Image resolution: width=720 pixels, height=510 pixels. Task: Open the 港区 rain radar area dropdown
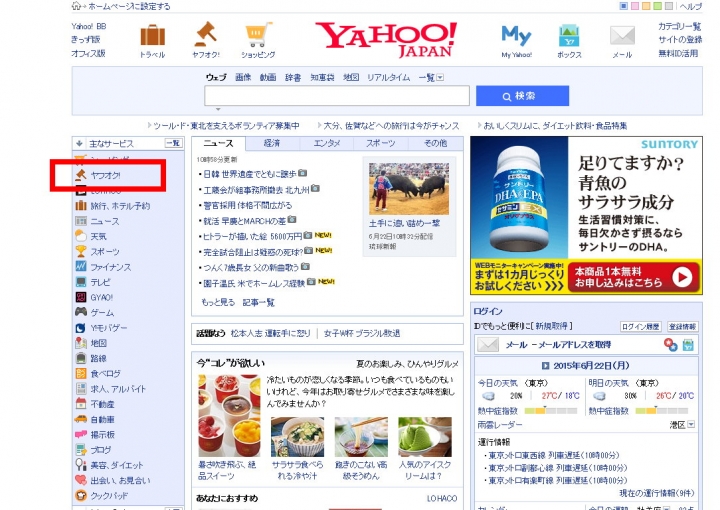[691, 425]
